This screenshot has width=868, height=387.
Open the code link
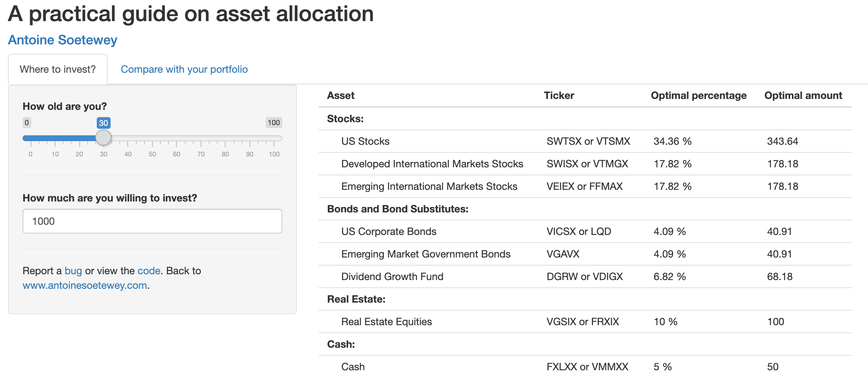click(x=149, y=271)
